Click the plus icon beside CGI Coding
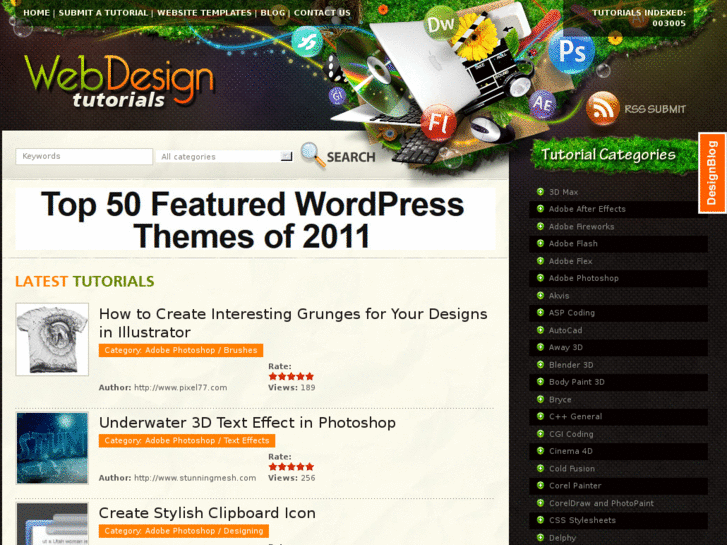 click(540, 434)
